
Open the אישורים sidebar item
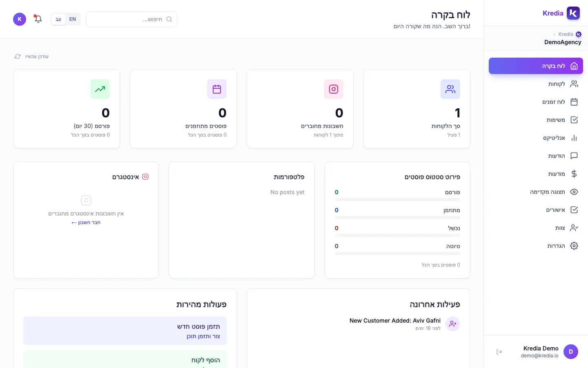[x=536, y=210]
